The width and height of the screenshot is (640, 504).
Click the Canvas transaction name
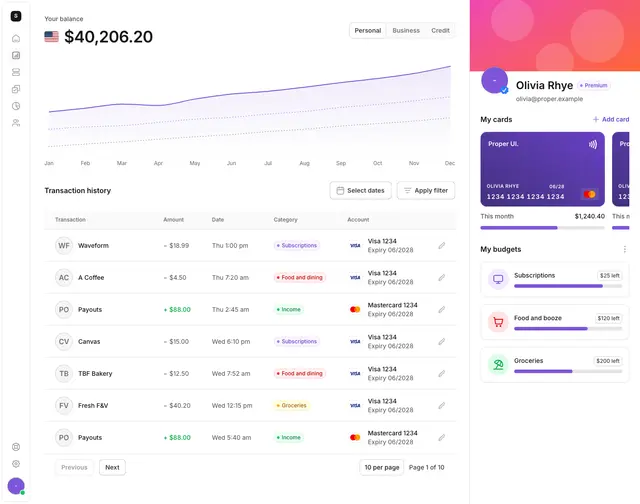pos(89,342)
